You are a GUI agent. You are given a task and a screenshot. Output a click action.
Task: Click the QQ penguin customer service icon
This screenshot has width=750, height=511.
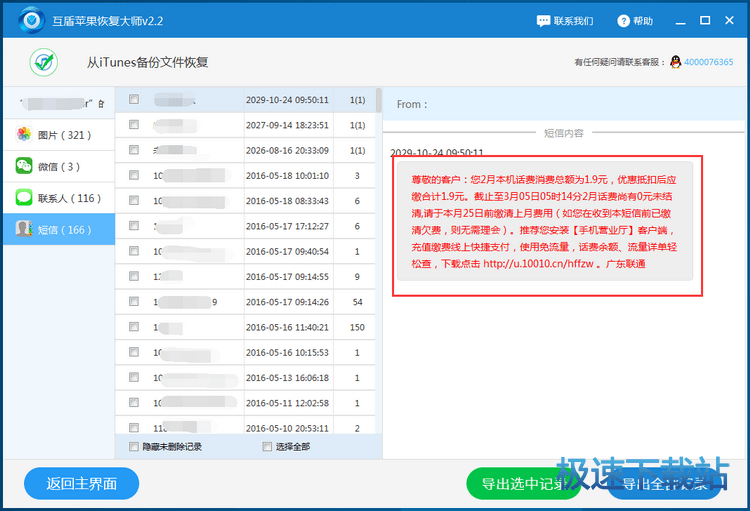[x=675, y=62]
